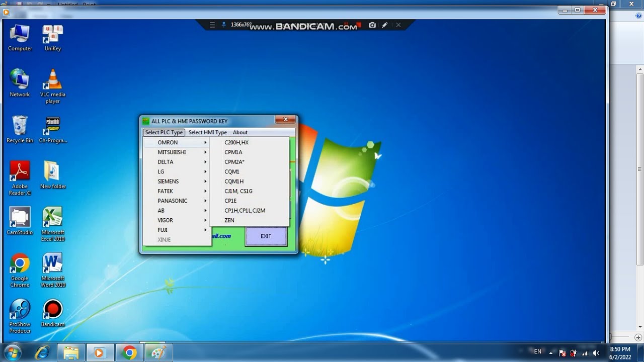Viewport: 644px width, 362px height.
Task: Click the taskbar clock 8:50 PM
Action: point(620,349)
